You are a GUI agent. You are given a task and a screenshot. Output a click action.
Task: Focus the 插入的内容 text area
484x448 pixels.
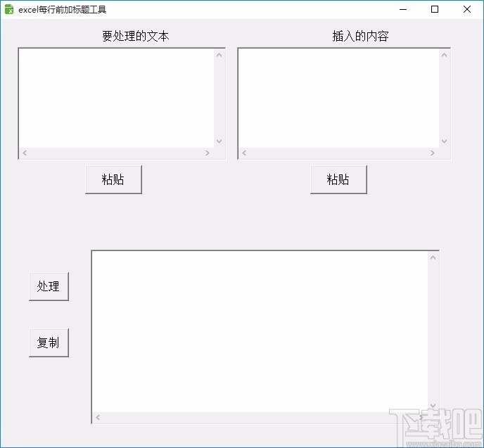click(339, 98)
